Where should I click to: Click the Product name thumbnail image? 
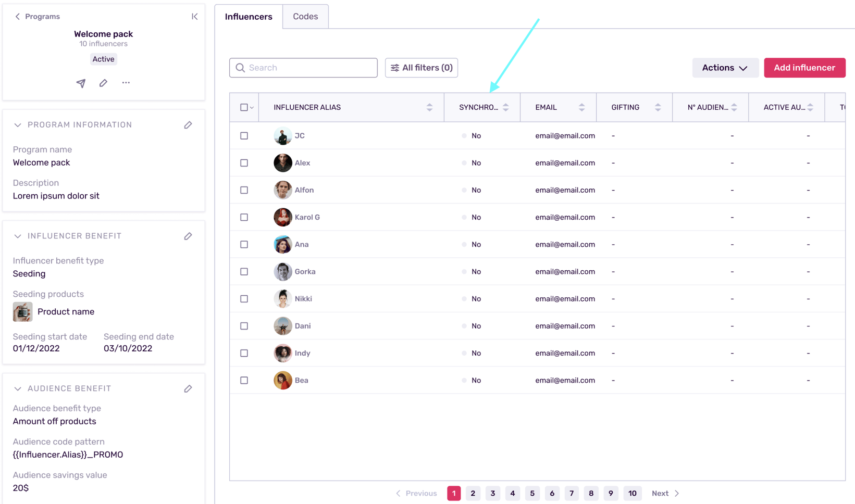22,311
